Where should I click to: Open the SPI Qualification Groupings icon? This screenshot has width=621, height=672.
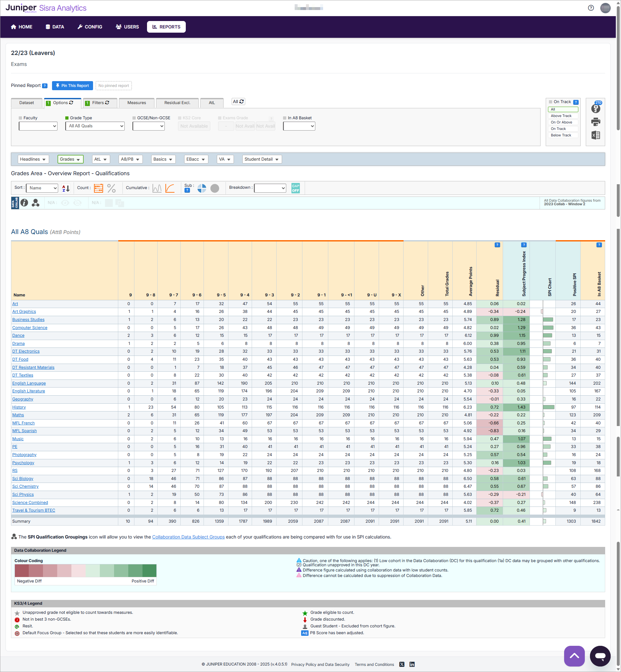click(36, 203)
